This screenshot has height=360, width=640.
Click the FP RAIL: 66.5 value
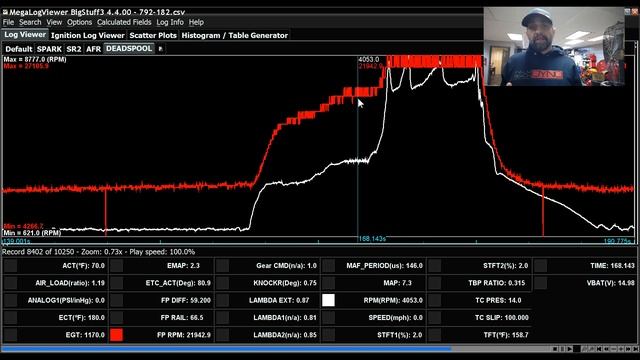(x=182, y=318)
